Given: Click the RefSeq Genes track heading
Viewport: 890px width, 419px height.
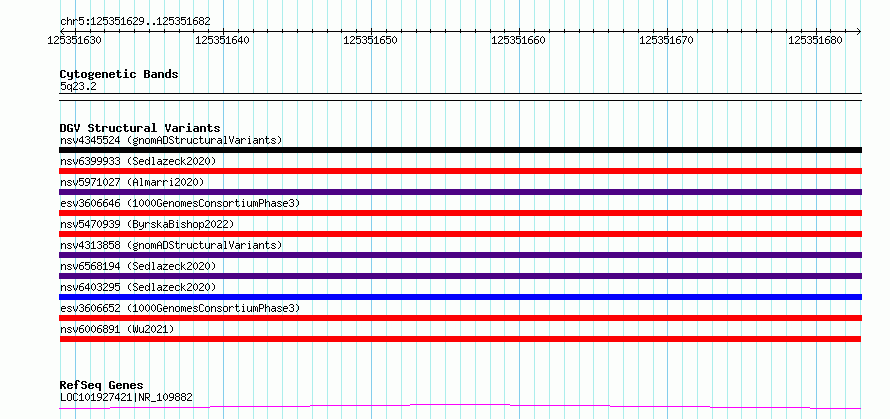Looking at the screenshot, I should [102, 385].
